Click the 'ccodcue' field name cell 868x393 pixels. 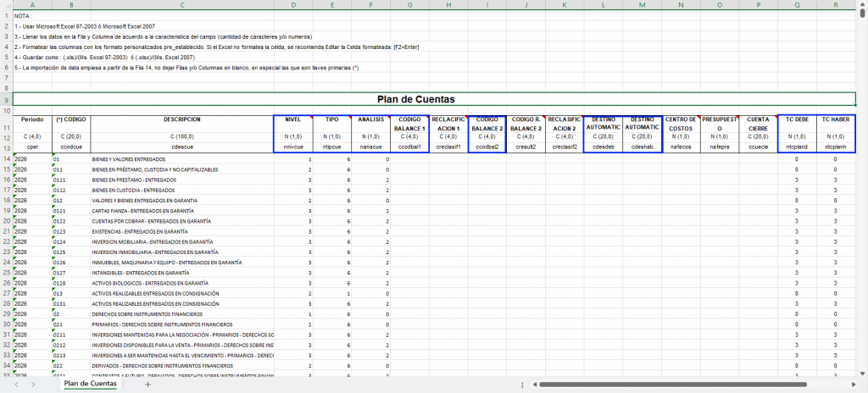coord(71,147)
